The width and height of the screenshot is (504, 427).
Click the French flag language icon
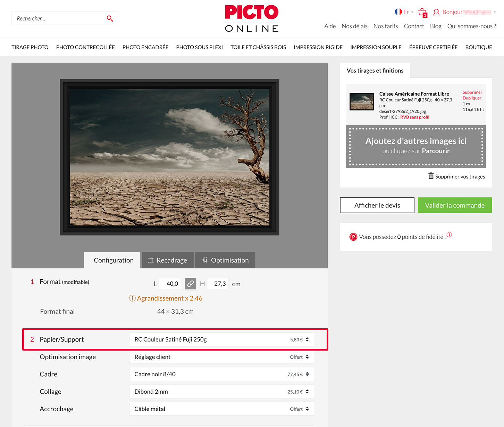(x=398, y=12)
